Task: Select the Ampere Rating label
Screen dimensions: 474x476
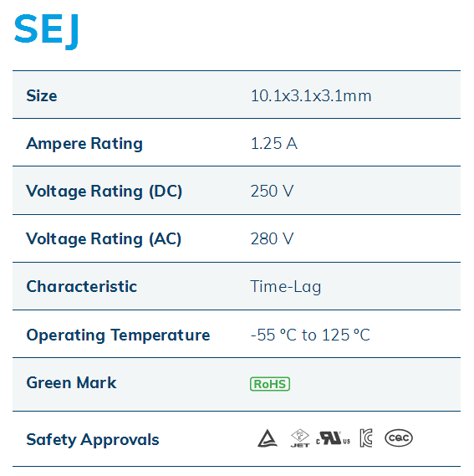Action: point(84,143)
